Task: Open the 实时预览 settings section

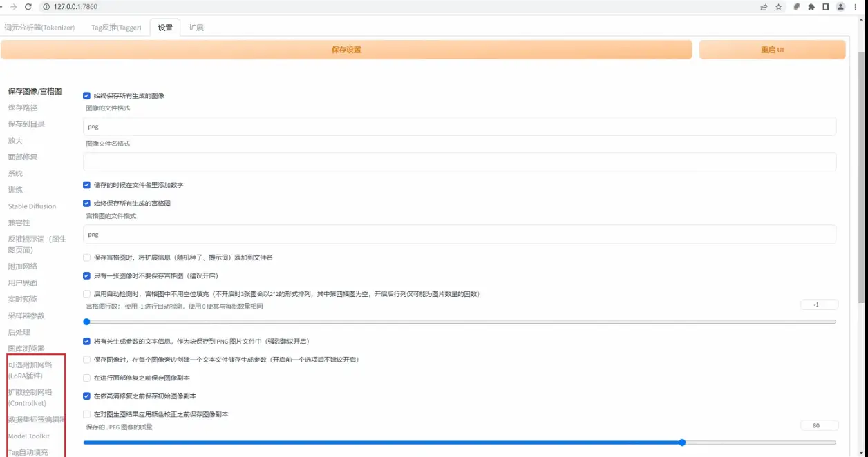Action: (23, 298)
